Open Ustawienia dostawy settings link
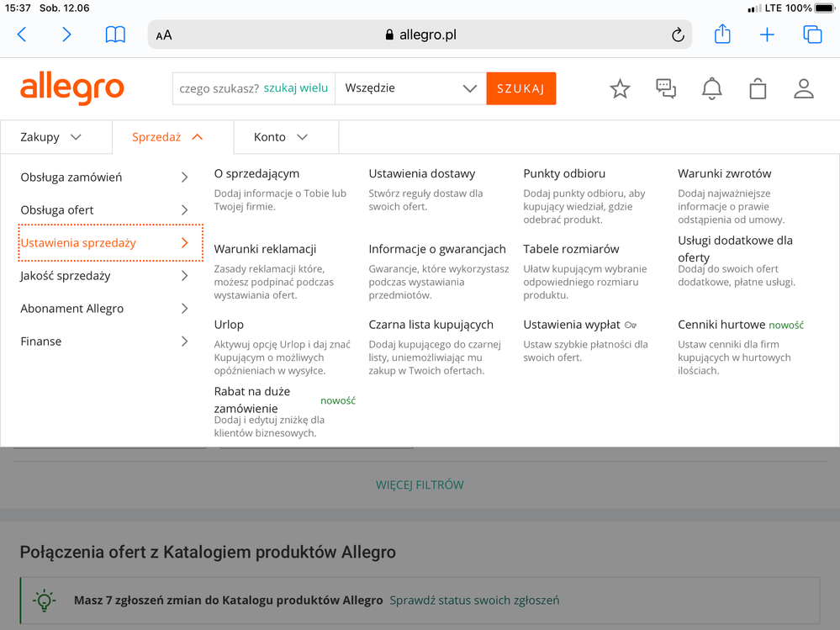Viewport: 840px width, 630px height. click(421, 174)
